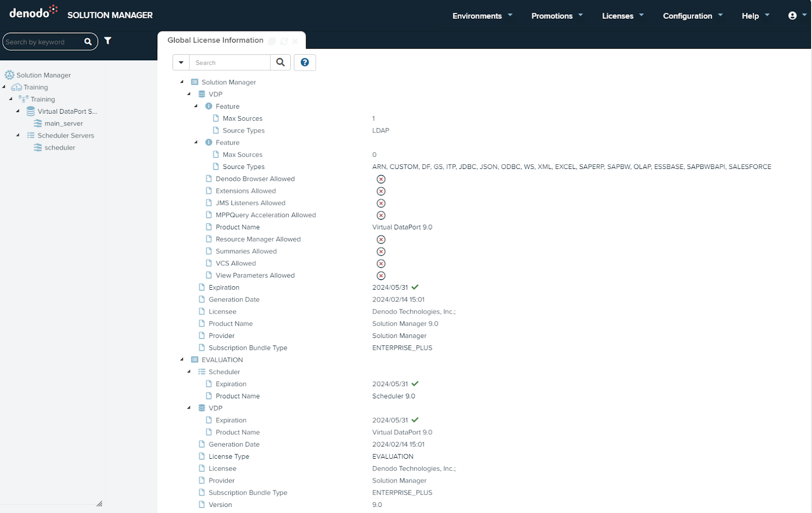Collapse the Scheduler node under EVALUATION

(x=189, y=371)
